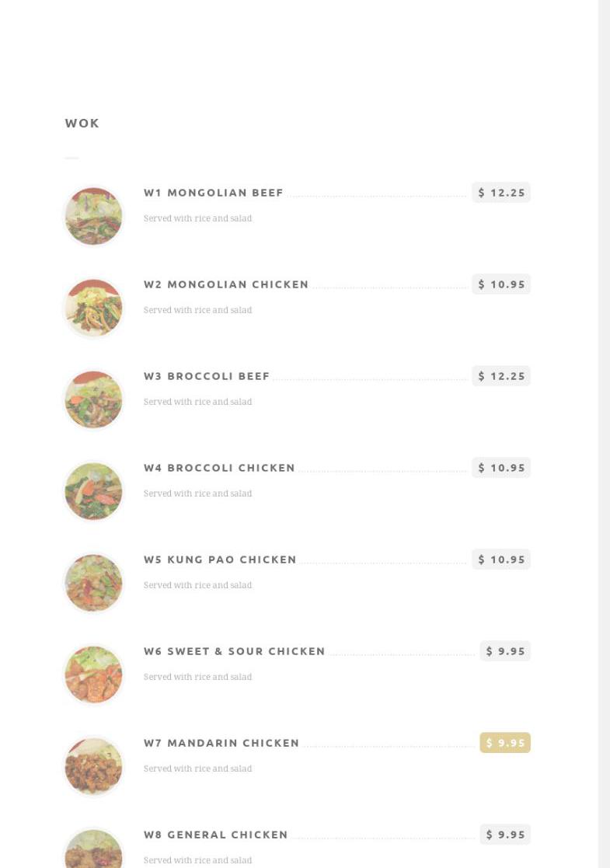Click the W7 Mandarin Chicken title
This screenshot has height=868, width=610.
221,743
